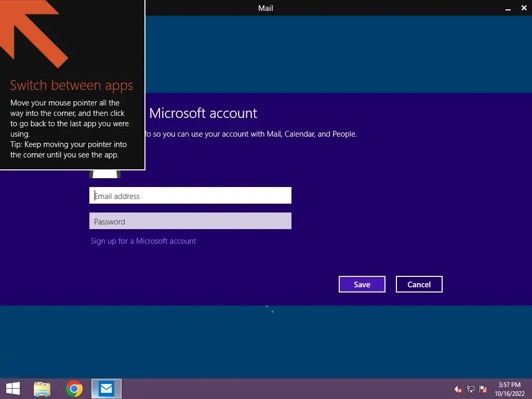Screen dimensions: 532x399
Task: Click the muted volume tray icon
Action: 458,389
